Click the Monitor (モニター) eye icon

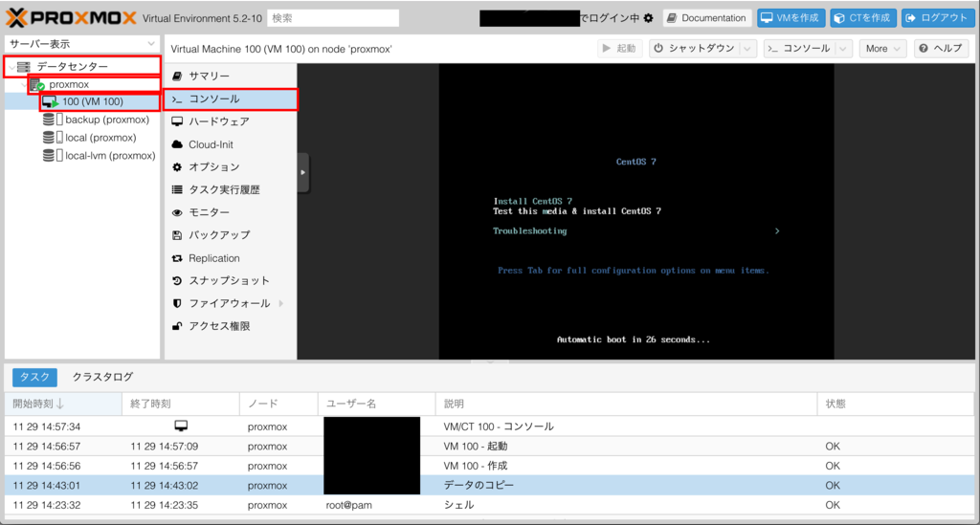[x=177, y=212]
